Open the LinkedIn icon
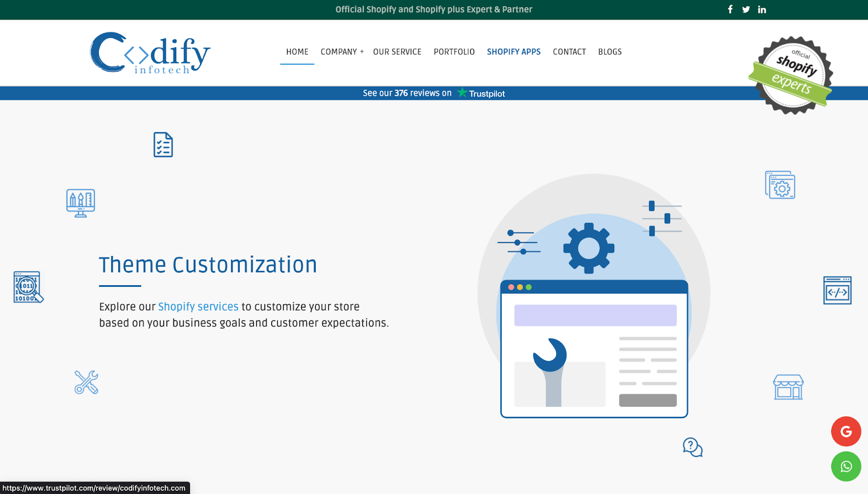The image size is (868, 494). point(762,9)
